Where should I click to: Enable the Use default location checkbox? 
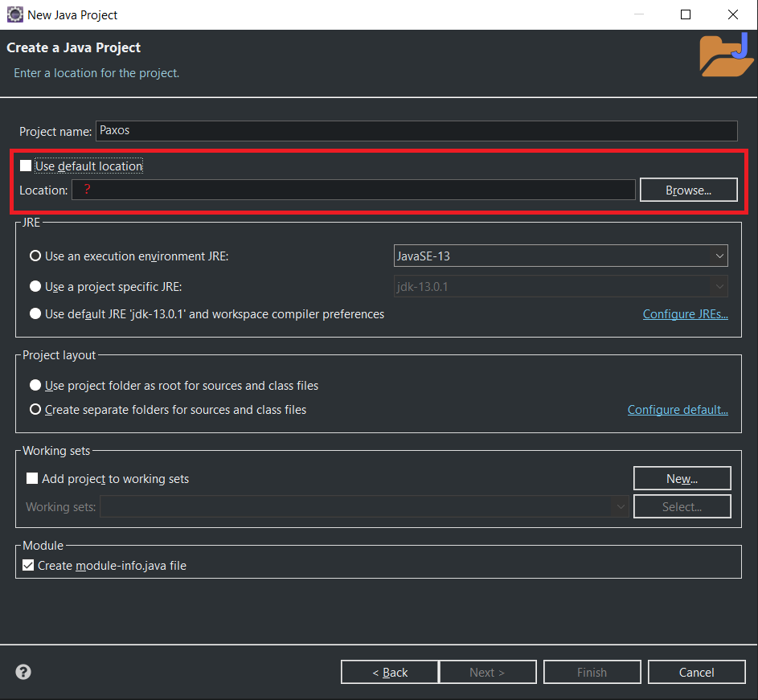pyautogui.click(x=26, y=166)
